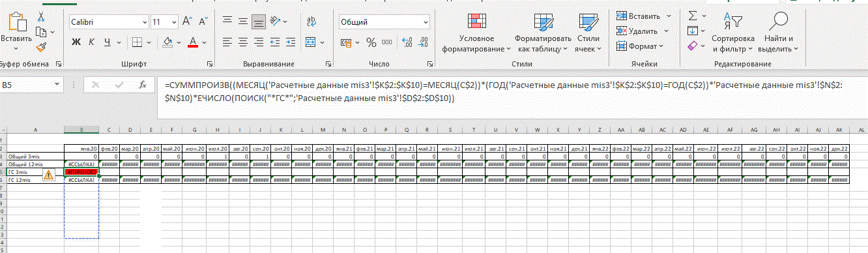
Task: Open Стили ячеек gallery
Action: 588,33
